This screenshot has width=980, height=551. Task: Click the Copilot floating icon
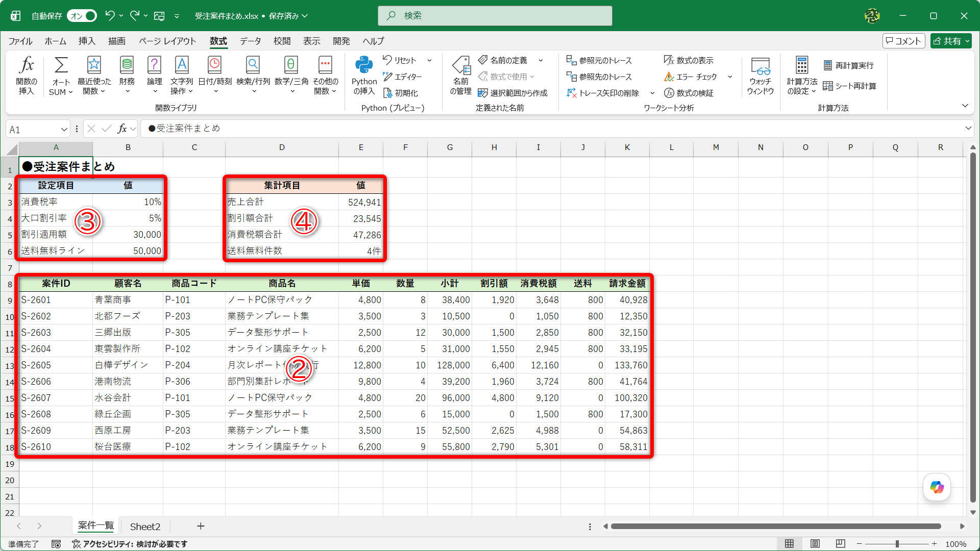pyautogui.click(x=937, y=487)
